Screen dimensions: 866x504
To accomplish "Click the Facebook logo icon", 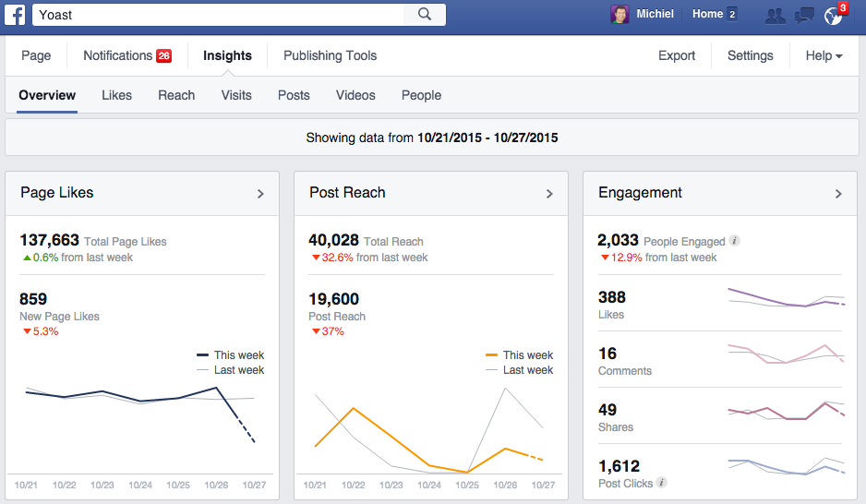I will click(x=15, y=15).
